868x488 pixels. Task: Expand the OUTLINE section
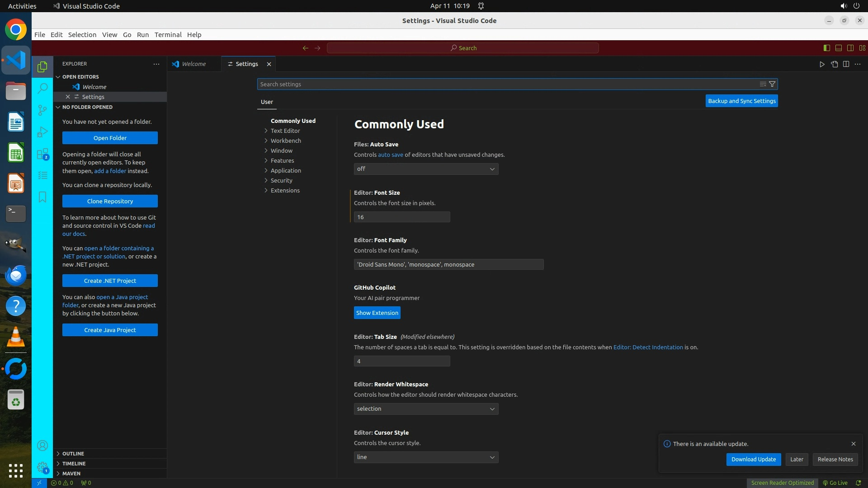coord(73,454)
